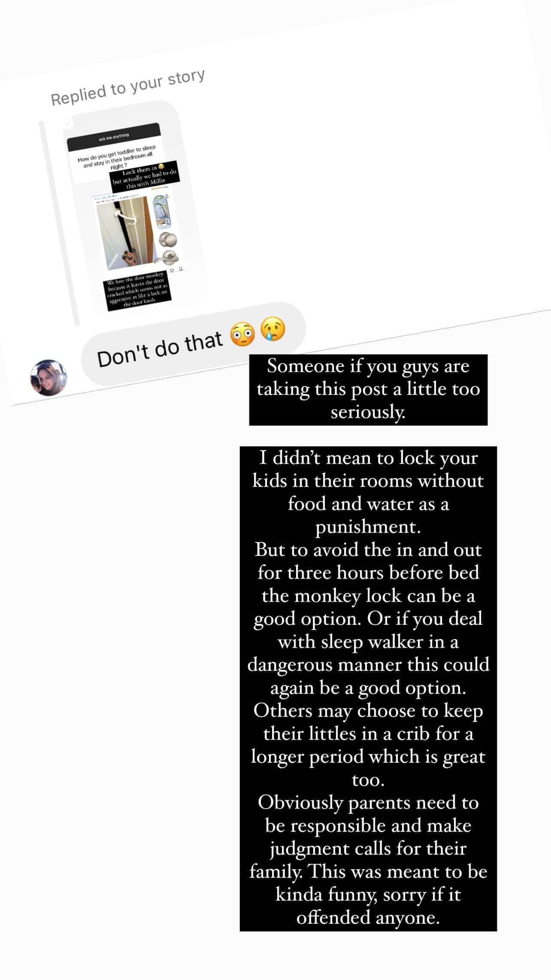Select the toddler sleep question text

click(117, 157)
